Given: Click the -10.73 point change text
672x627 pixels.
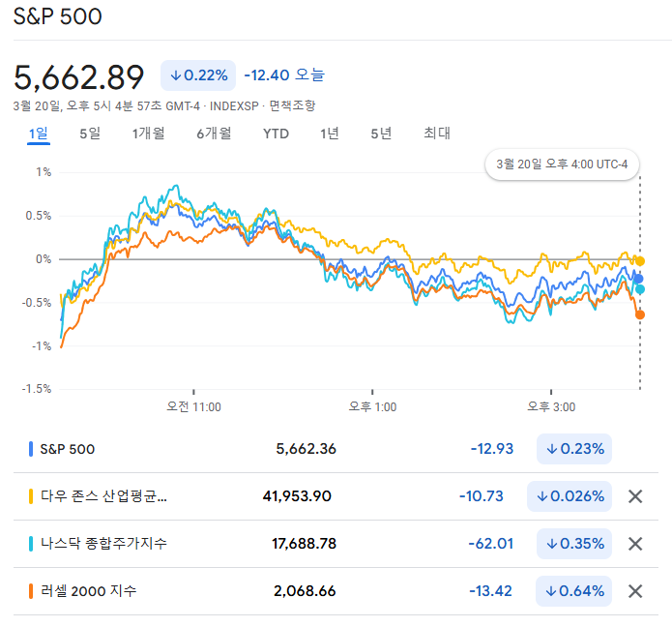Looking at the screenshot, I should point(482,496).
